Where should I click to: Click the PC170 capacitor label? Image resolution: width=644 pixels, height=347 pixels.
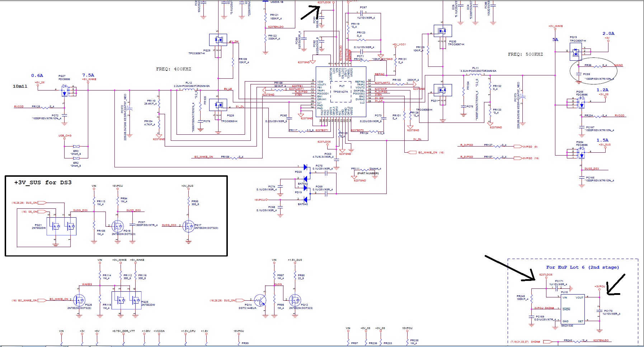pos(608,311)
